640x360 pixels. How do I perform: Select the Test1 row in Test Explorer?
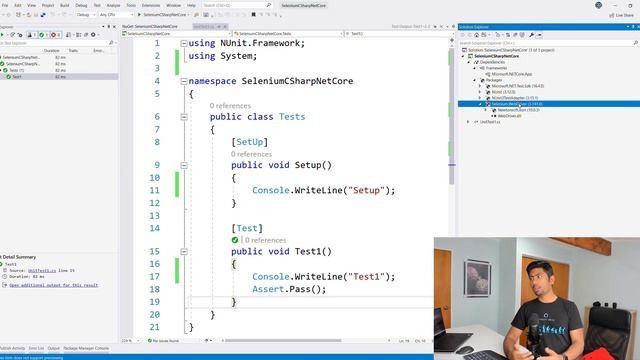(x=59, y=77)
